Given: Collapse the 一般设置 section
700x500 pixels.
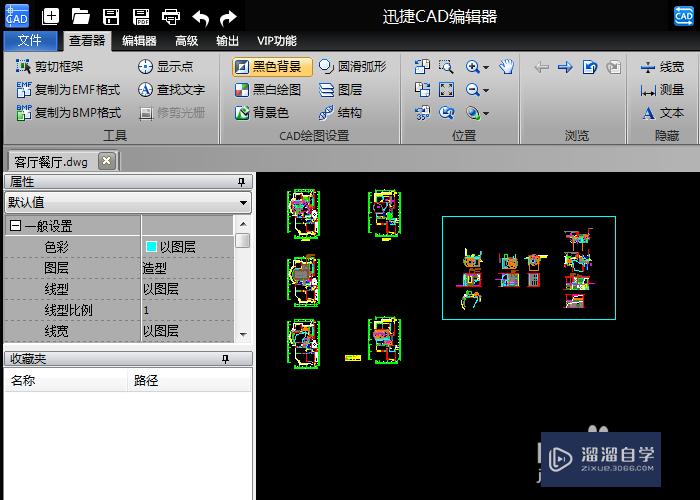Looking at the screenshot, I should click(15, 226).
